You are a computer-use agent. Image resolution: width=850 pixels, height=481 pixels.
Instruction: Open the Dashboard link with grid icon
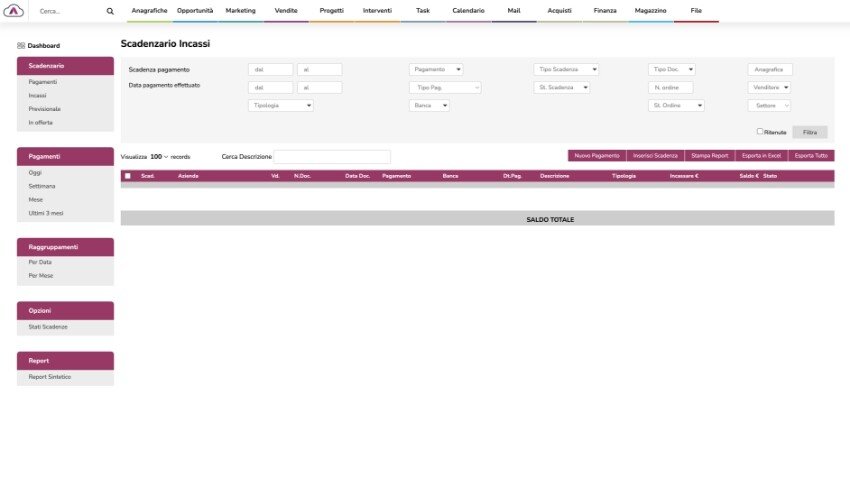[39, 46]
